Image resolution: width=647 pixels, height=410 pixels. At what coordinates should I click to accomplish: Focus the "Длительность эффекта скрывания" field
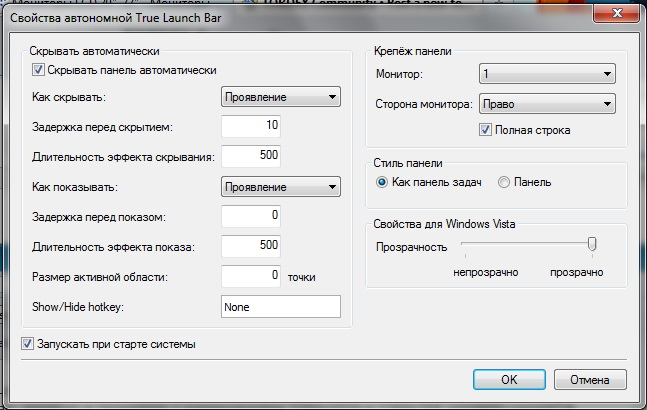[x=251, y=155]
